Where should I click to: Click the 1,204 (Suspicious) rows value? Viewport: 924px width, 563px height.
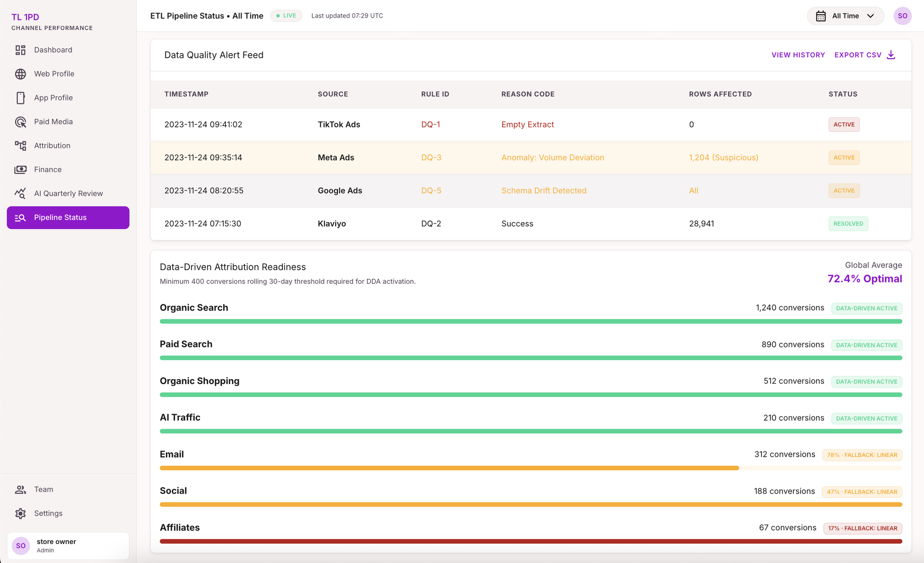pos(723,158)
